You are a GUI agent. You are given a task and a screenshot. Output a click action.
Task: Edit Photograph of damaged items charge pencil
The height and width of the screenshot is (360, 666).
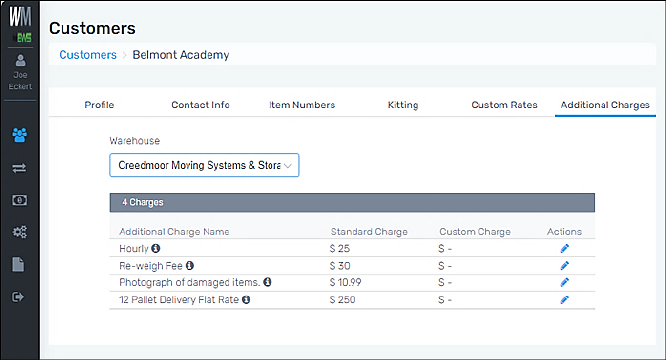click(564, 282)
